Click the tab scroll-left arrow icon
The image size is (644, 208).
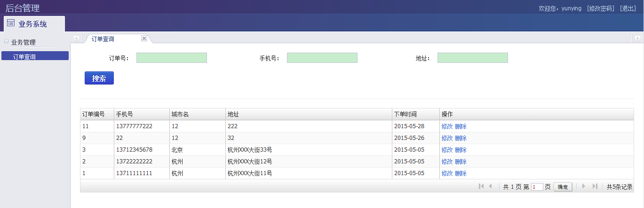pos(76,39)
